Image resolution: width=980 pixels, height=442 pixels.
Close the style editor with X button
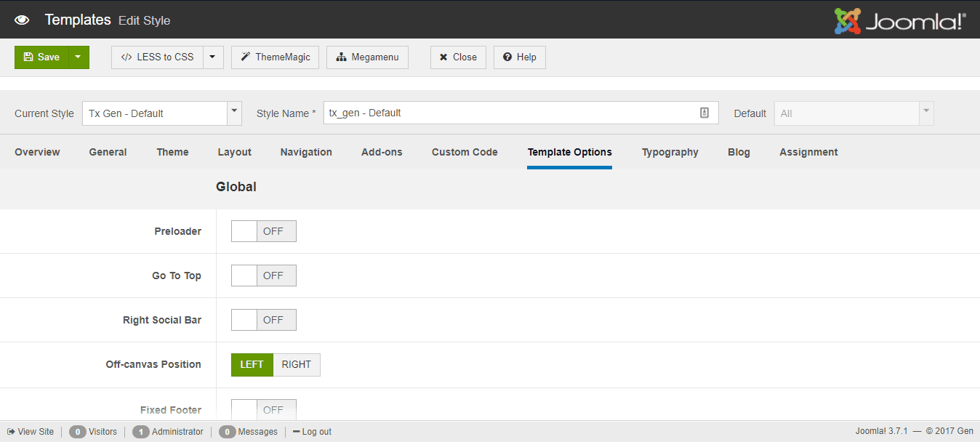[x=458, y=57]
